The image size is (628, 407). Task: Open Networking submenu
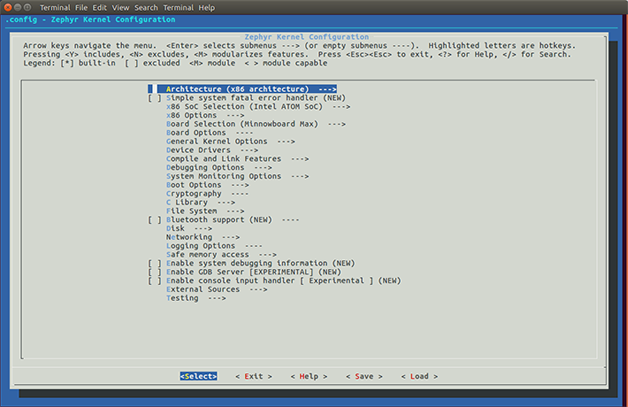tap(203, 237)
